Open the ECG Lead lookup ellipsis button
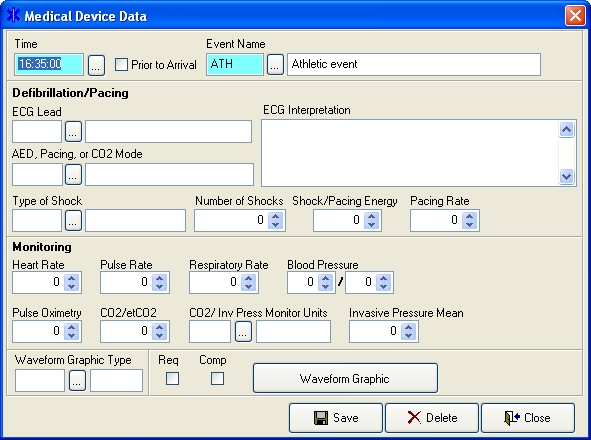 (73, 132)
